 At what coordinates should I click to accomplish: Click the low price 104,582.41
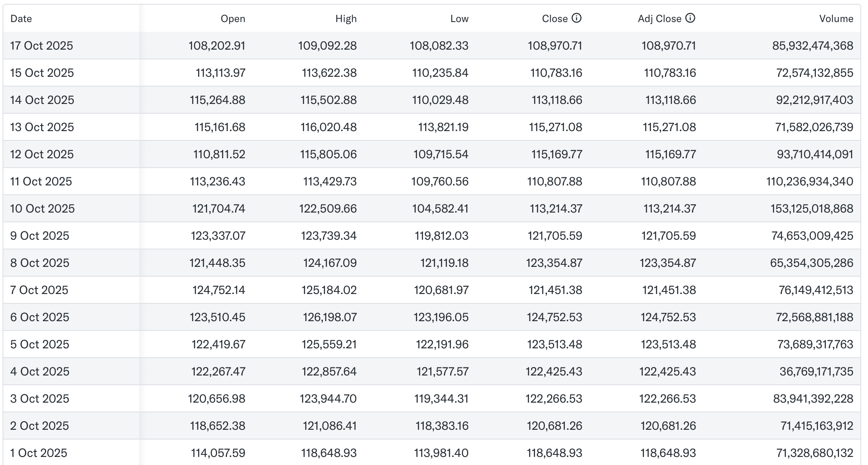[440, 209]
